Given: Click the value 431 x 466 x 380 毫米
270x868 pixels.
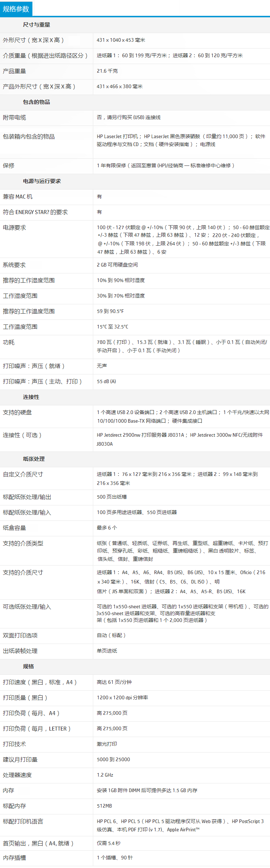Looking at the screenshot, I should point(120,86).
